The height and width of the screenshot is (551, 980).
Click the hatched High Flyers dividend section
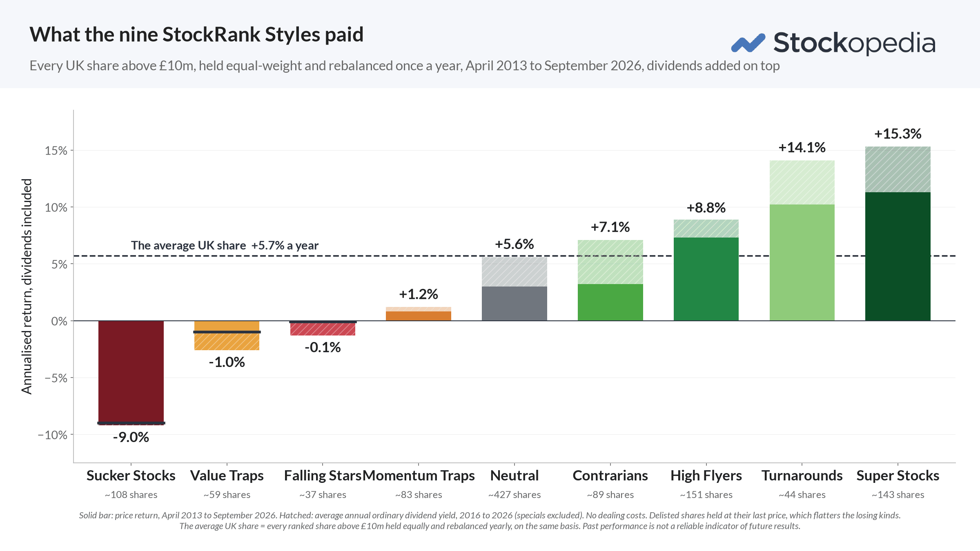click(x=706, y=229)
